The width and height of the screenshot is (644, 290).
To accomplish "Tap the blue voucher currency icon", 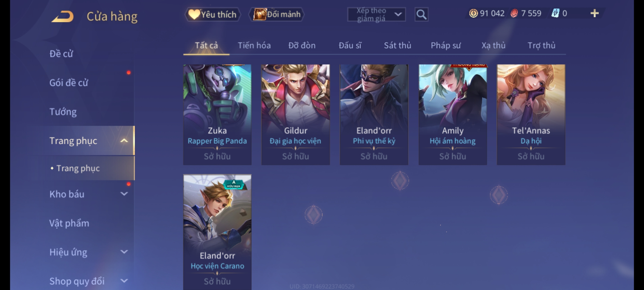I will [555, 13].
